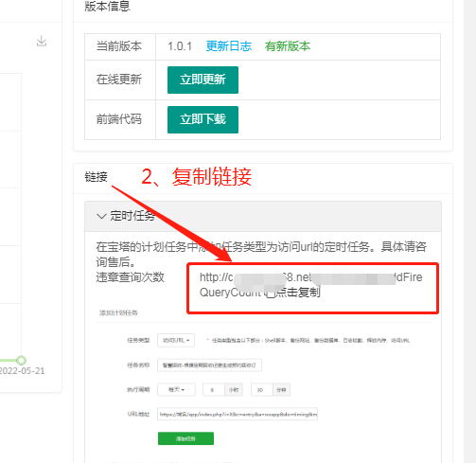
Task: Click the 版本信息 card heading
Action: pyautogui.click(x=107, y=6)
